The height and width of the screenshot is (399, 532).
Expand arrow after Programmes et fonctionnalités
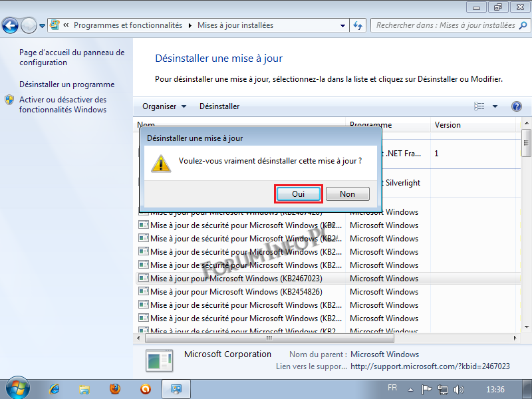coord(190,25)
